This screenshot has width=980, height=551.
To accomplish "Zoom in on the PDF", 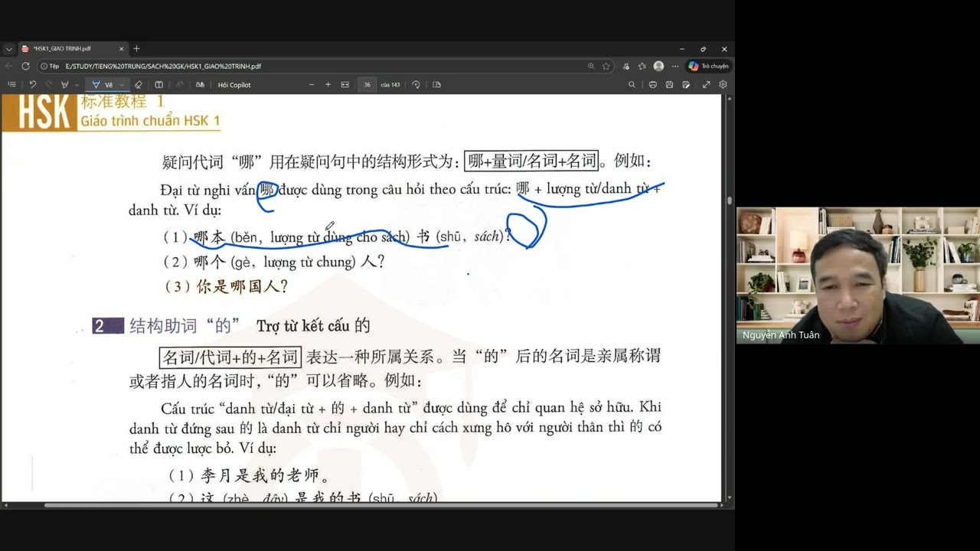I will coord(328,84).
